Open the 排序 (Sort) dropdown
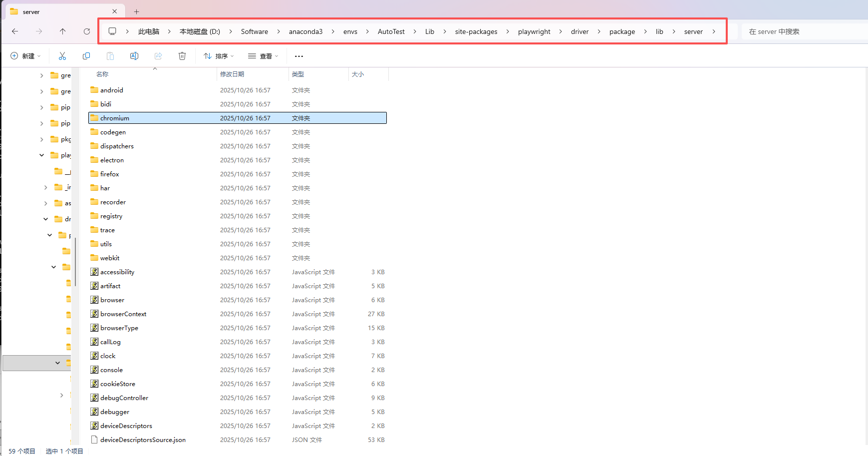Viewport: 868px width, 456px height. (x=219, y=56)
